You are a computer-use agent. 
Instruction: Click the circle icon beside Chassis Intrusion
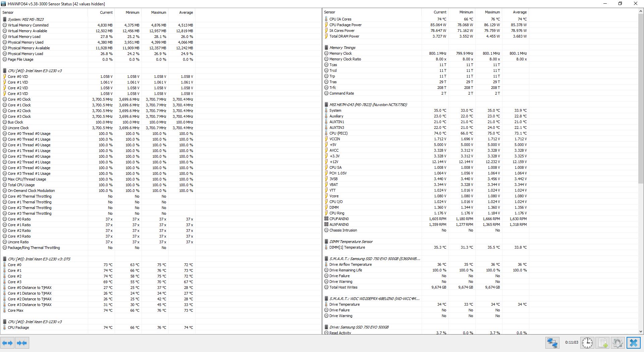coord(326,230)
